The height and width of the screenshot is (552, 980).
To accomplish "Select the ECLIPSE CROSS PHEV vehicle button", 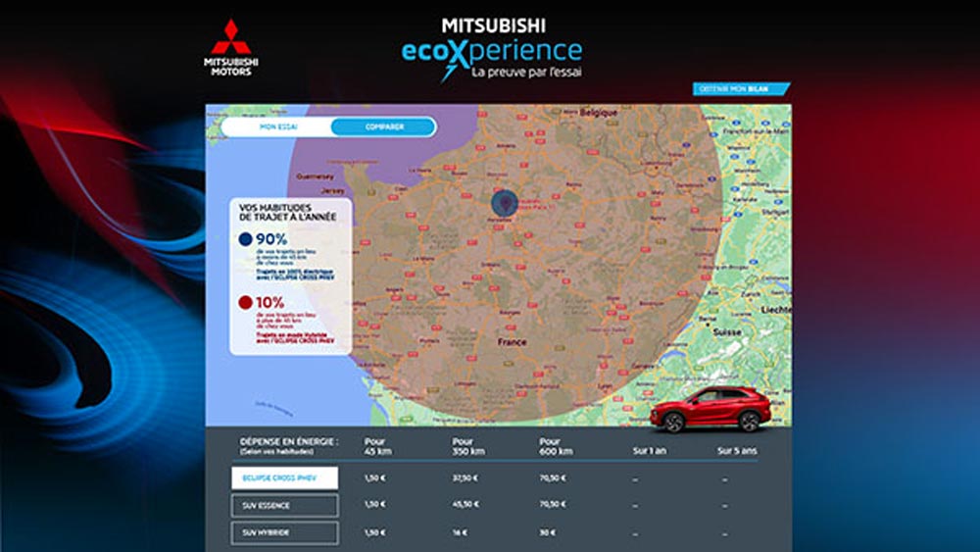I will point(285,477).
